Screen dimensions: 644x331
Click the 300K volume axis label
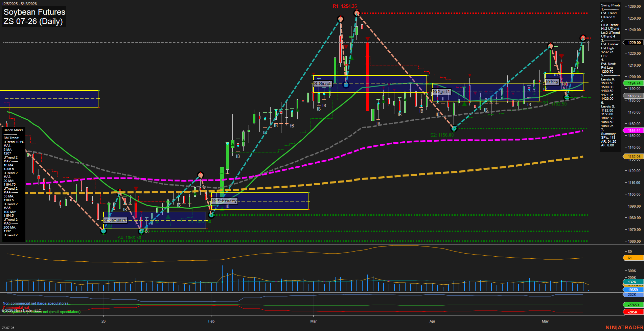tap(632, 271)
